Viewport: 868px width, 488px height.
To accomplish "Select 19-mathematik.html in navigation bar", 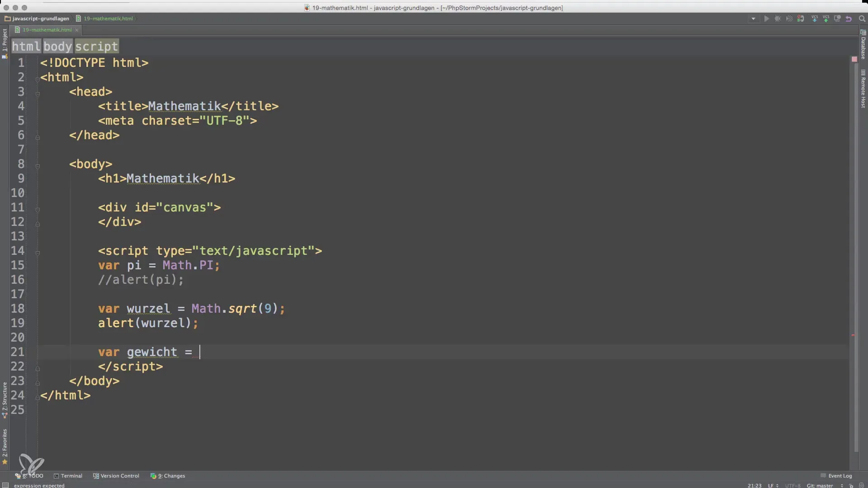I will [x=105, y=19].
